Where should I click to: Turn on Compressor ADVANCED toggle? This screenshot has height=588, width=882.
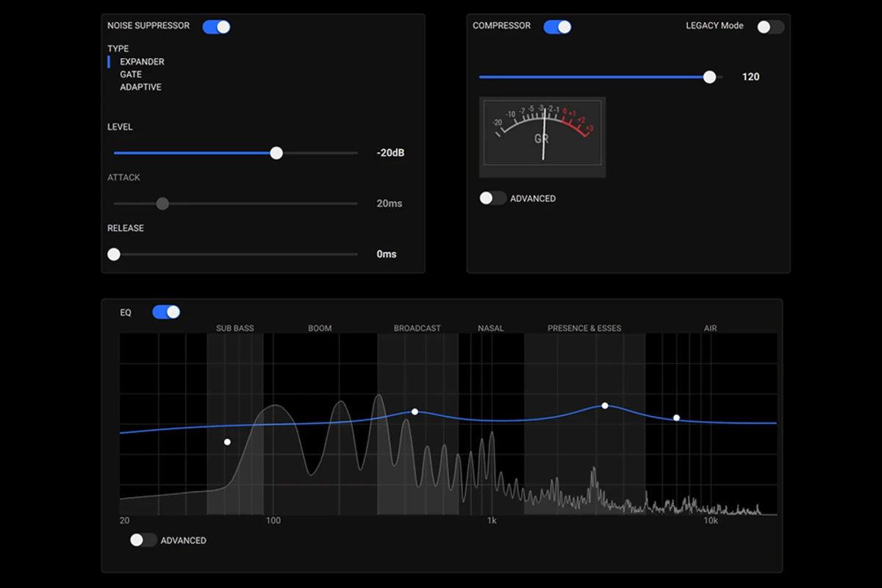[x=493, y=198]
